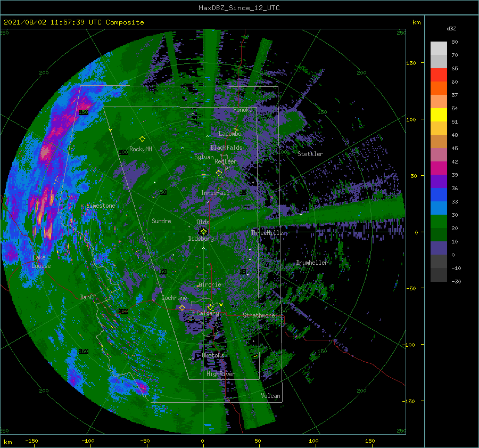This screenshot has width=479, height=448.
Task: Select the brown 45-48 dBZ legend swatch
Action: point(439,141)
